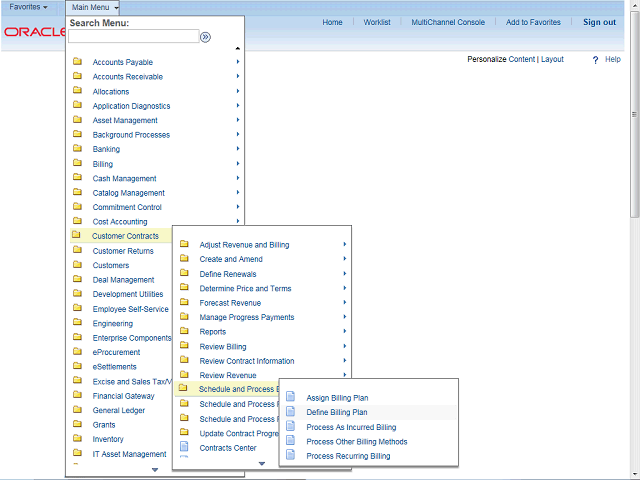Click the Accounts Payable folder icon
Screen dimensions: 640x480
pos(77,62)
